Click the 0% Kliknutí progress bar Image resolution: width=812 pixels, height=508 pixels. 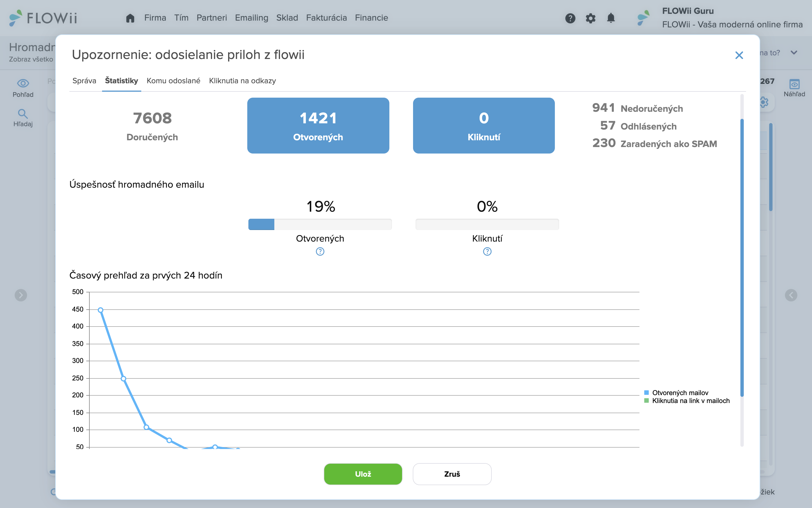coord(487,224)
